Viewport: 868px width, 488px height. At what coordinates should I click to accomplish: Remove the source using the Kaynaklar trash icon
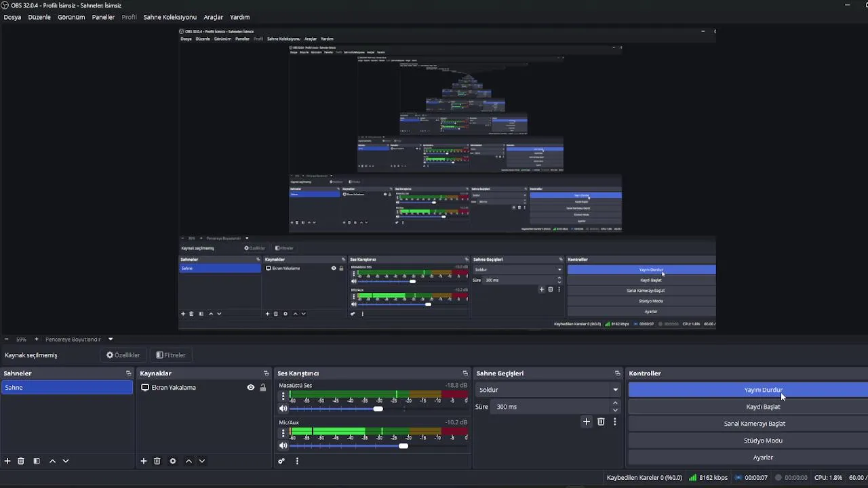pos(157,461)
